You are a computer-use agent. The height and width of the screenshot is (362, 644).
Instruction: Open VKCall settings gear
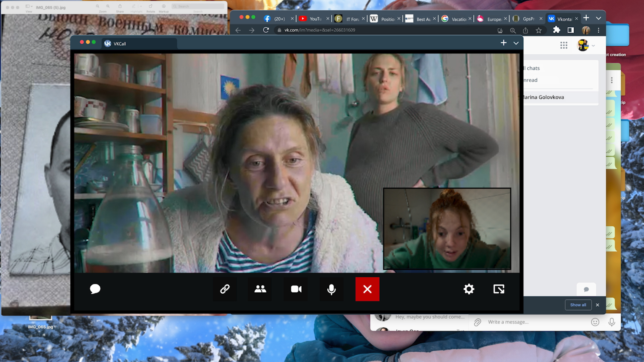click(x=469, y=289)
